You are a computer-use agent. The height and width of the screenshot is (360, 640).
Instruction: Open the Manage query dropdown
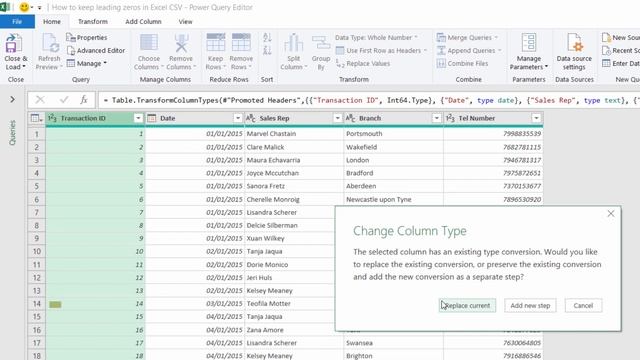click(86, 64)
